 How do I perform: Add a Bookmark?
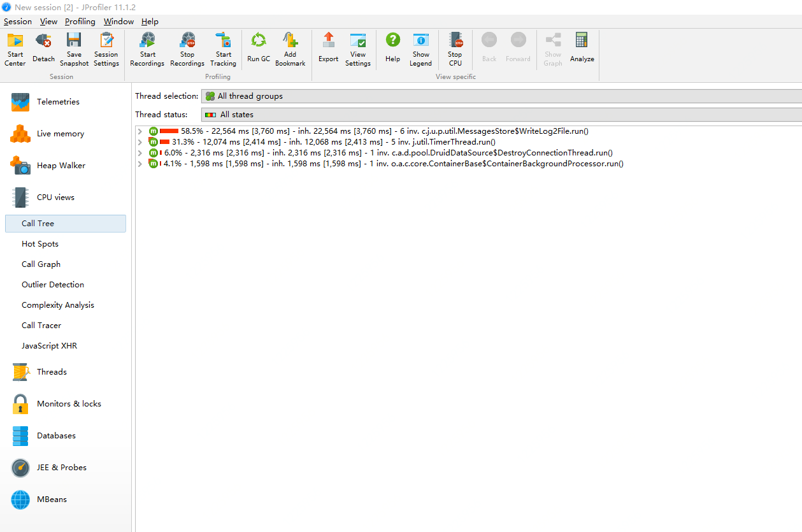point(290,49)
